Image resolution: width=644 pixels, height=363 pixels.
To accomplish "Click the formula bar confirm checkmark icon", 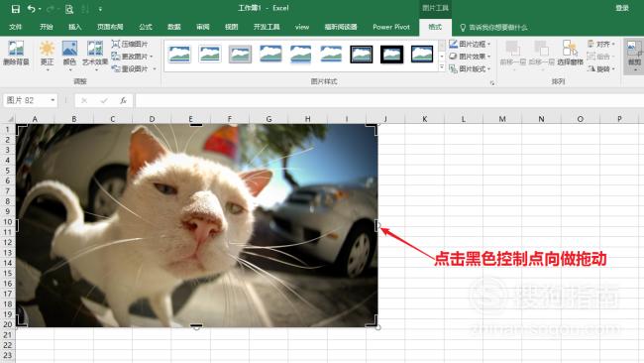I will coord(104,100).
